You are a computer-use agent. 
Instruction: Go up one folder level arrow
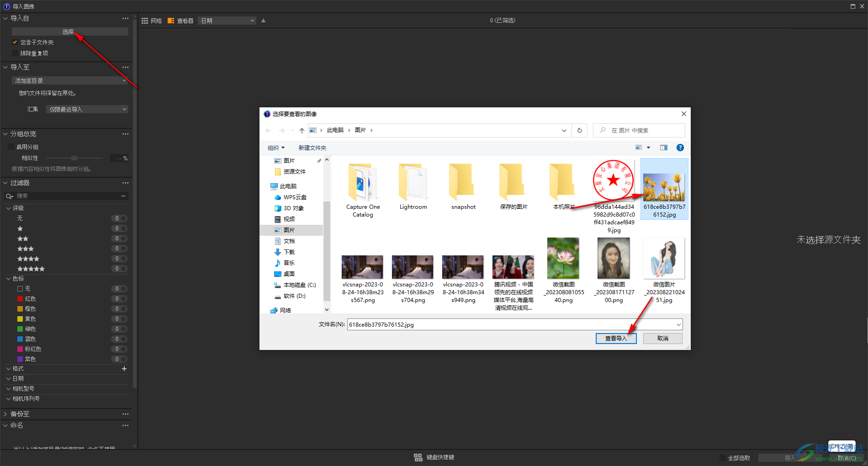pyautogui.click(x=302, y=130)
